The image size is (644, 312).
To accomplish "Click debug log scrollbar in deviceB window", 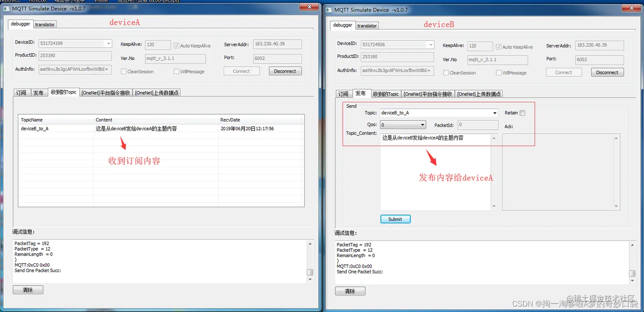I will pyautogui.click(x=632, y=263).
